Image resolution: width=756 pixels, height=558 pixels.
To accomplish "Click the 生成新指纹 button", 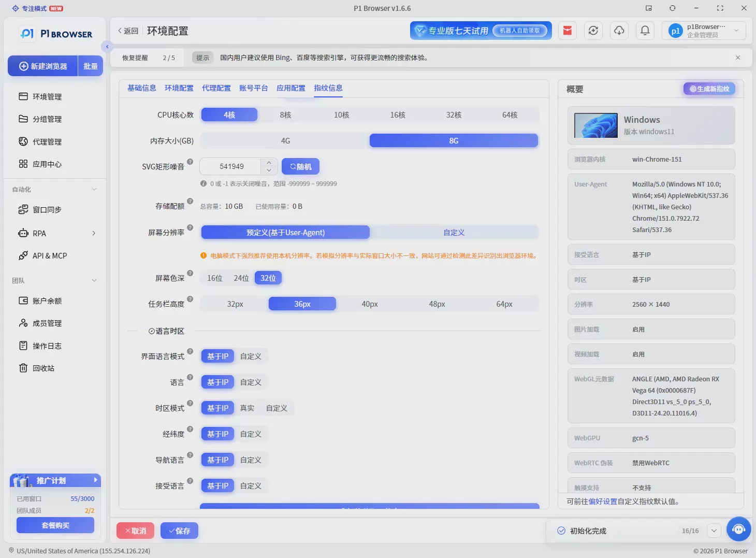I will click(709, 89).
